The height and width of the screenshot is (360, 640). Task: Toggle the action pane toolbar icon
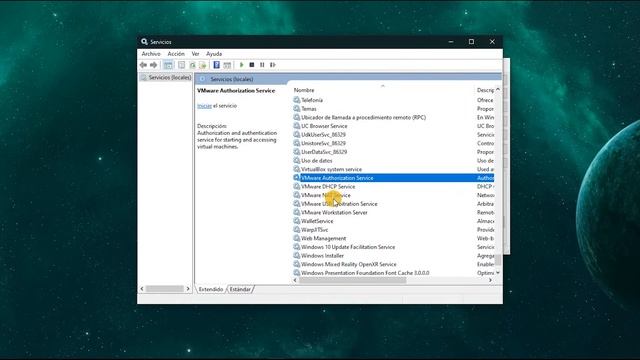[227, 65]
